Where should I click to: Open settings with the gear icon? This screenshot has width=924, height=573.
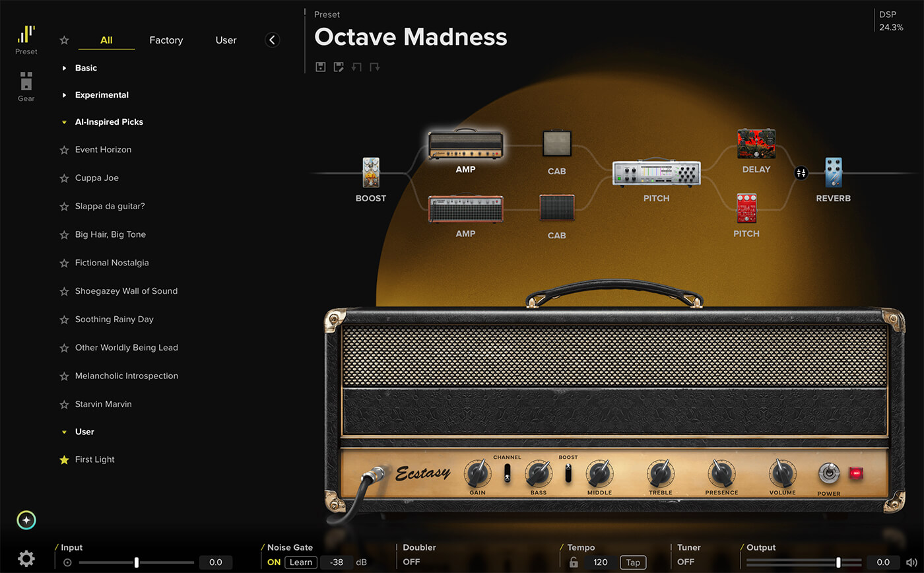(x=26, y=559)
